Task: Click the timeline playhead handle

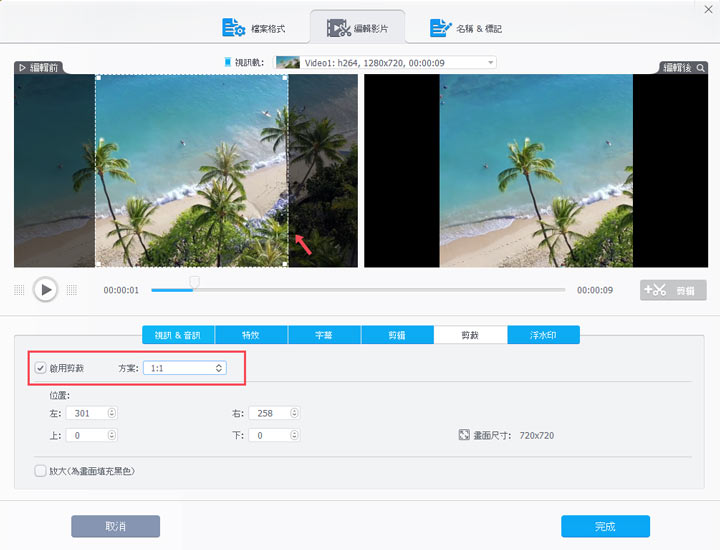Action: point(195,281)
